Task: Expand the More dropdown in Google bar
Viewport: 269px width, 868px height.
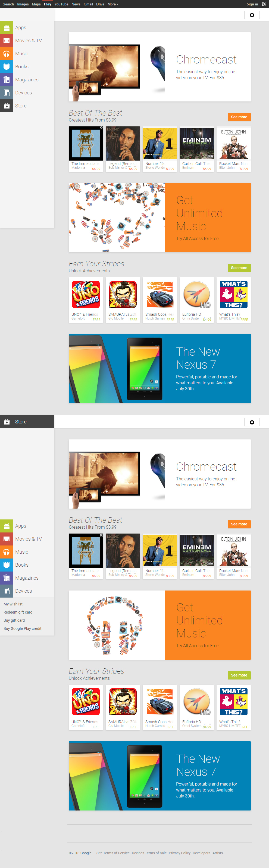Action: (x=113, y=4)
